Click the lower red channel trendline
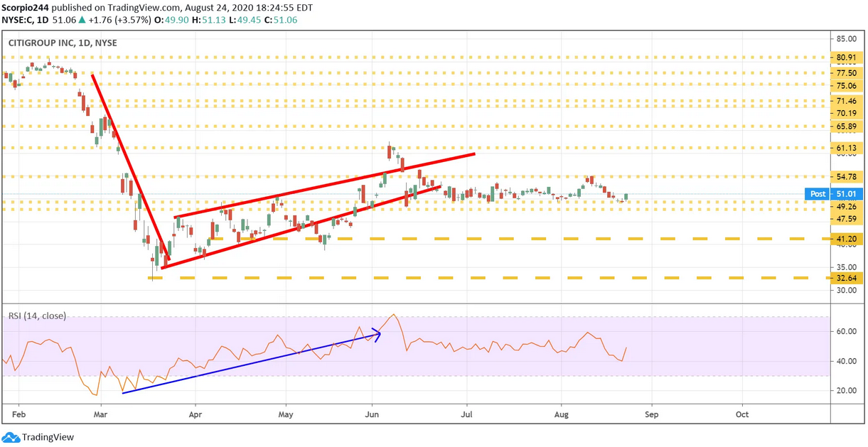868x447 pixels. [302, 227]
